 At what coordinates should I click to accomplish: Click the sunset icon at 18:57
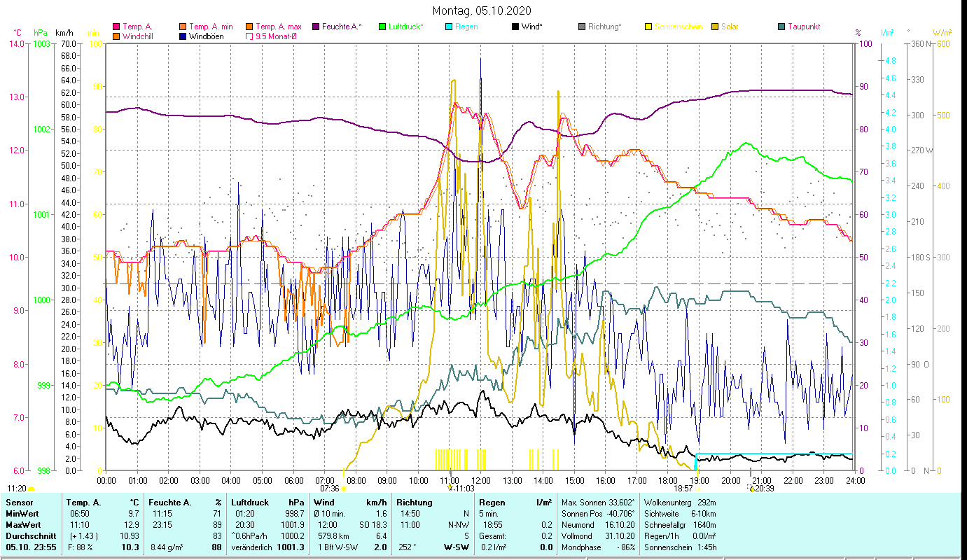coord(697,489)
